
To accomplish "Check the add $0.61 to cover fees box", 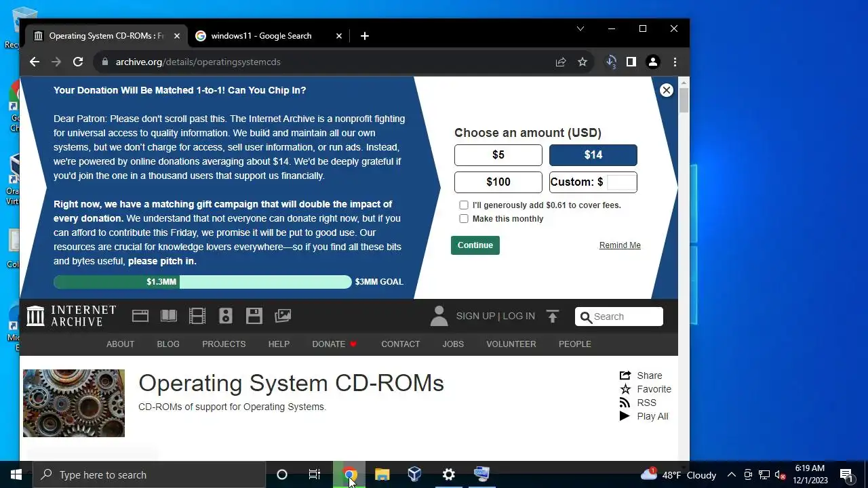I will (x=464, y=205).
